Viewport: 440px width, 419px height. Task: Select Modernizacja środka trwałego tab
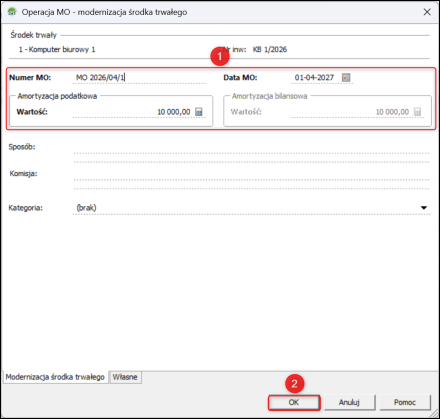pyautogui.click(x=55, y=377)
